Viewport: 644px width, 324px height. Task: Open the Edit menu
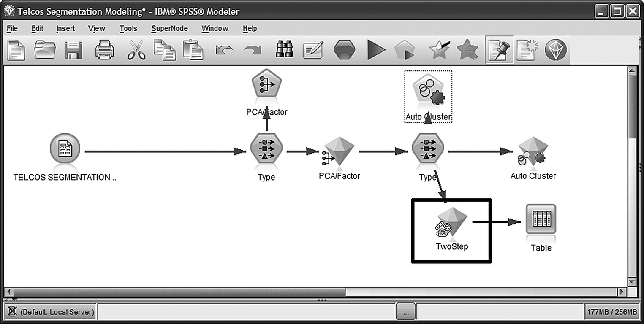37,28
